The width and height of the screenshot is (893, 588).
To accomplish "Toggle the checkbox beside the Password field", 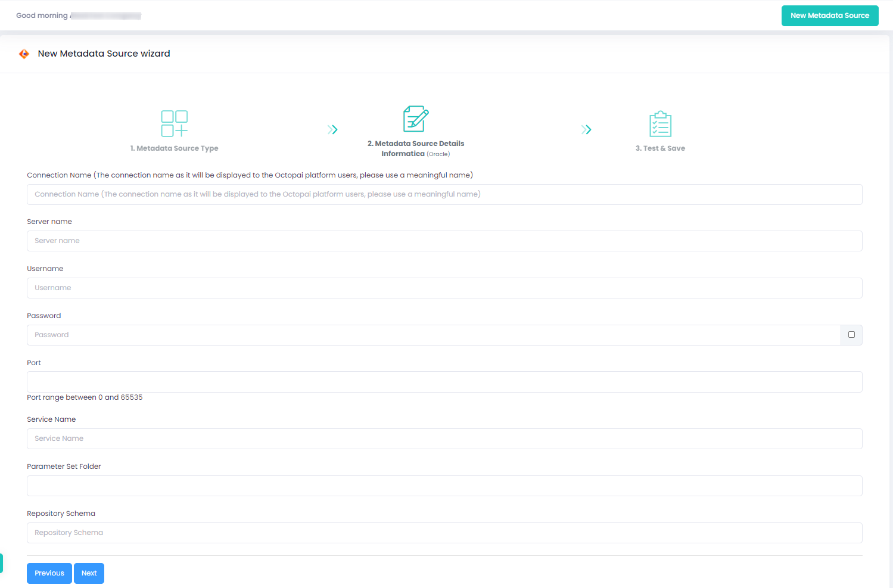I will 851,335.
